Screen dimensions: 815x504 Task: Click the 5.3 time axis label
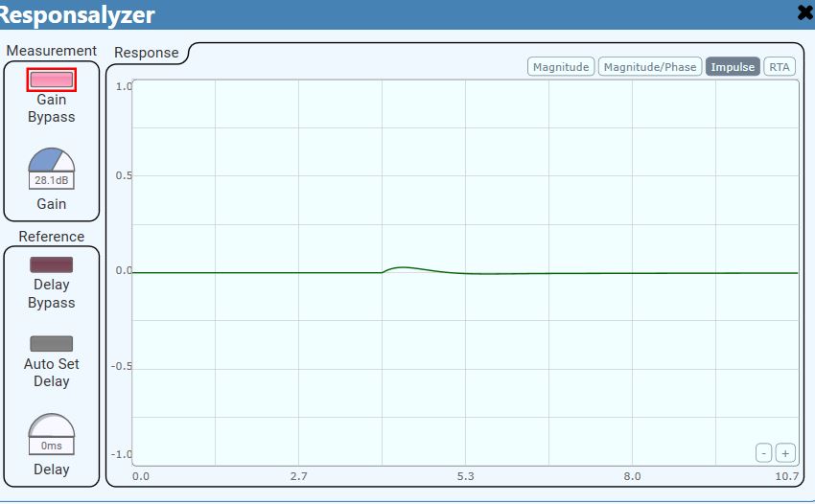(x=466, y=476)
